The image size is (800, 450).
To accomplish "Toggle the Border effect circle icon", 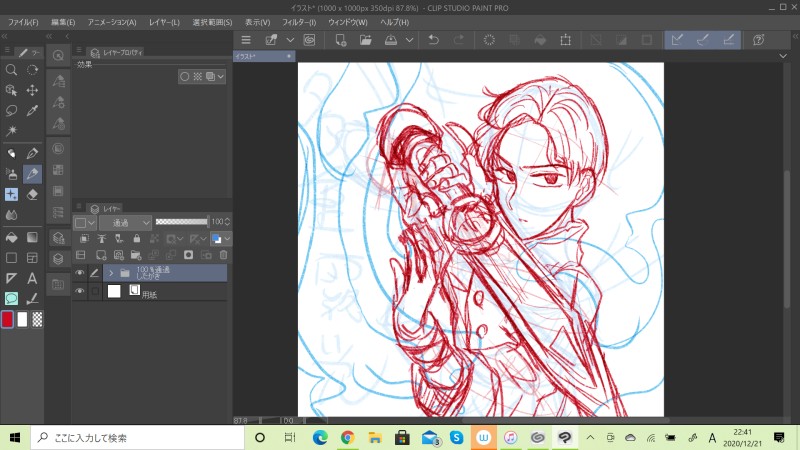I will click(x=185, y=77).
